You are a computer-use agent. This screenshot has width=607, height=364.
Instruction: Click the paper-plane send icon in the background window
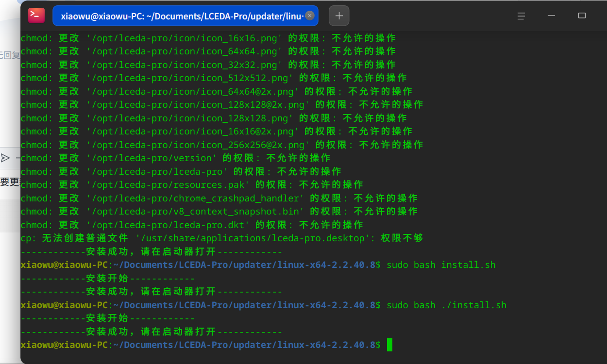[5, 158]
